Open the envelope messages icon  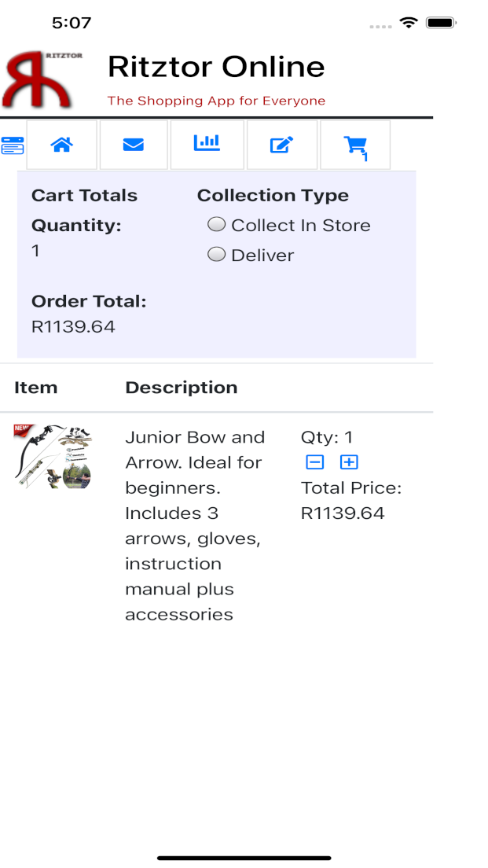coord(133,145)
